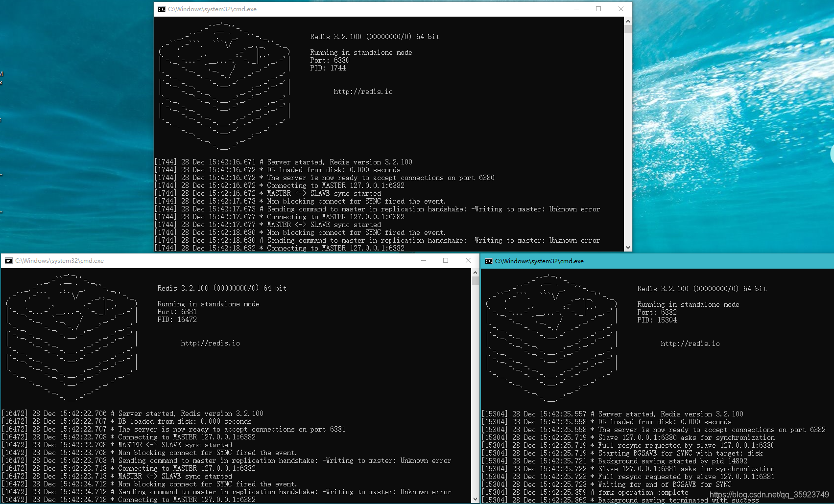Click 'PID: 16472' text
This screenshot has height=504, width=834.
tap(177, 320)
